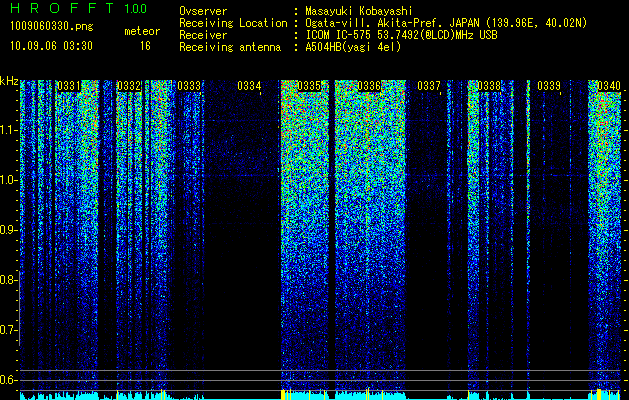The width and height of the screenshot is (629, 400).
Task: Click the 0335 time marker
Action: pos(309,86)
